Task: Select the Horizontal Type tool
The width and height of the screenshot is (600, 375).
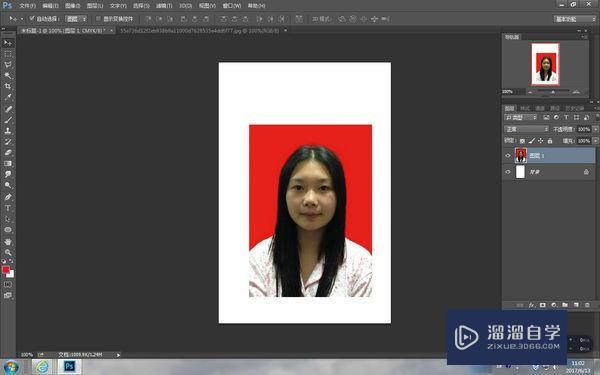Action: pos(8,208)
